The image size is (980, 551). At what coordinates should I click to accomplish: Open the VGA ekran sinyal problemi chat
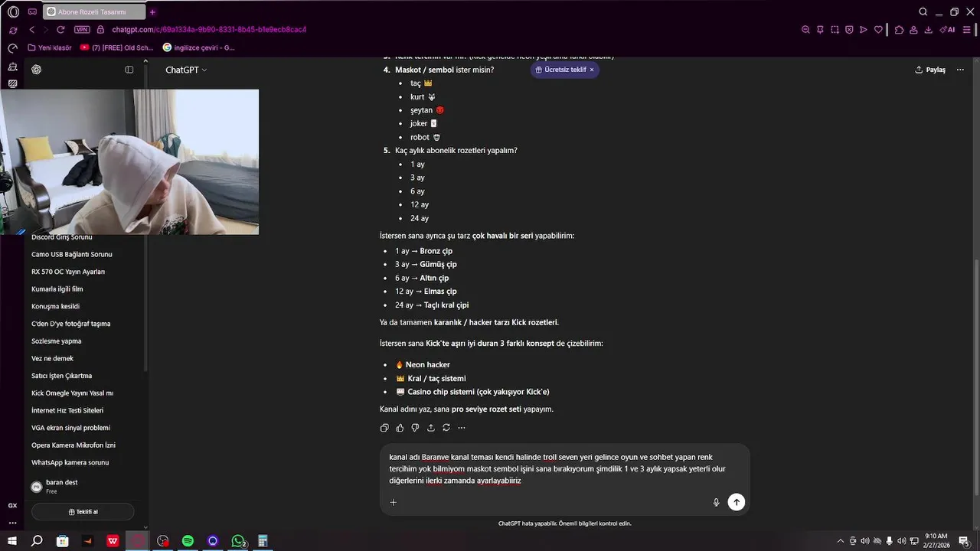(x=70, y=428)
